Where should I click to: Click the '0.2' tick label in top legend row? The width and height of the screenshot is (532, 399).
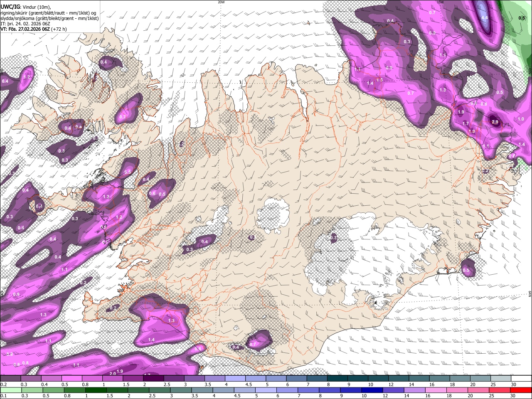[4, 384]
